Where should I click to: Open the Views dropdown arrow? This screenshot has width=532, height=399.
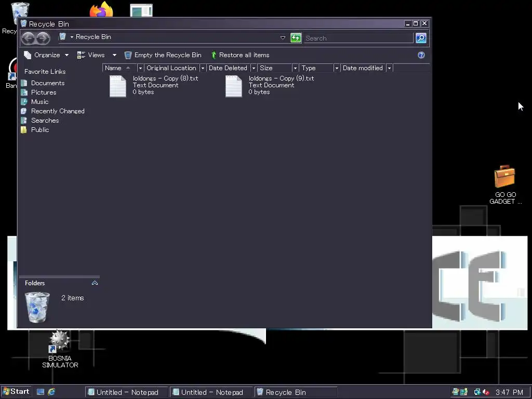(x=114, y=55)
